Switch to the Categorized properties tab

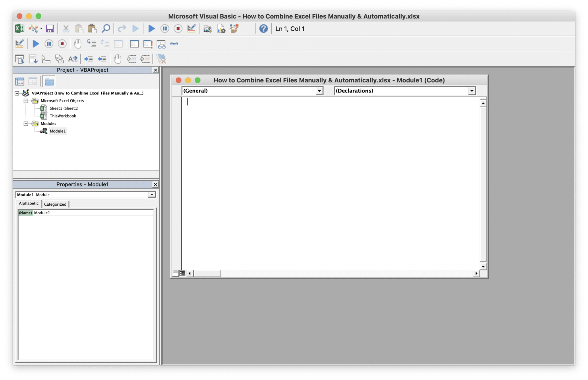point(55,204)
